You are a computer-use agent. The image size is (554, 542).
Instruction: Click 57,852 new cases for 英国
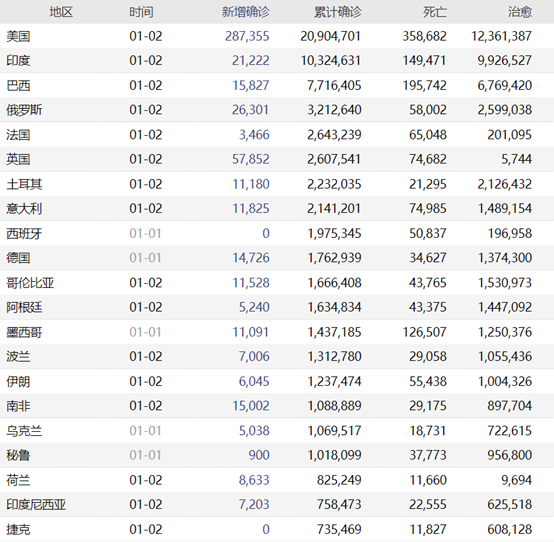251,159
